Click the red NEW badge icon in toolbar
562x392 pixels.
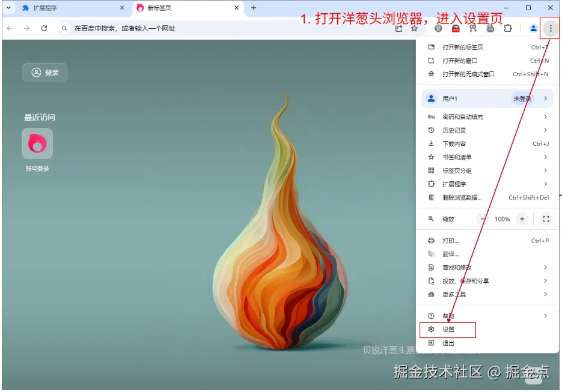point(455,28)
